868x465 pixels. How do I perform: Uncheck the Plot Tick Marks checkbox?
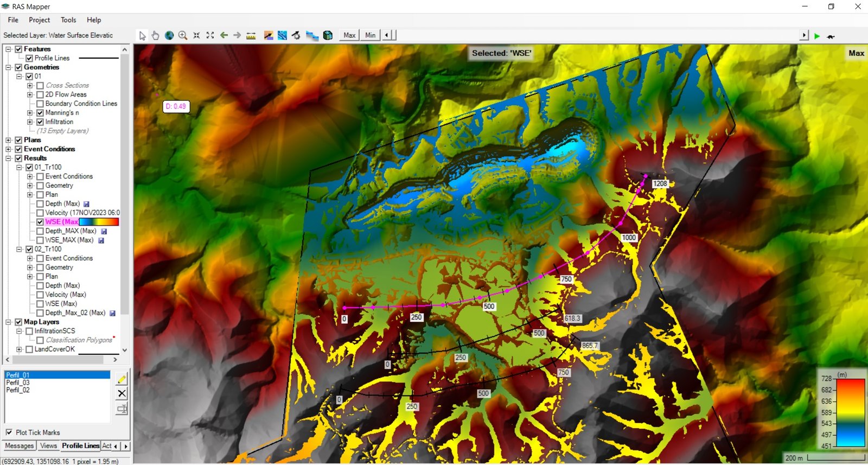coord(9,432)
